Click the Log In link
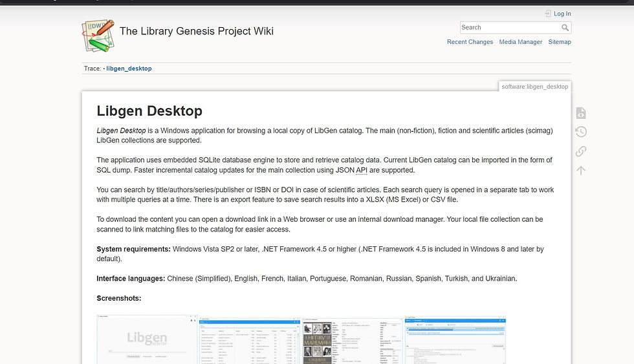Viewport: 634px width, 364px height. [562, 14]
